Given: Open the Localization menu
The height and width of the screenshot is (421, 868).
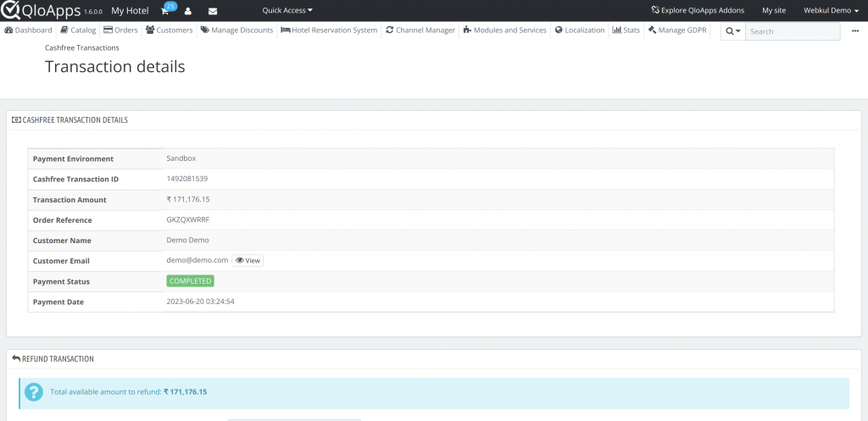Looking at the screenshot, I should (x=580, y=30).
